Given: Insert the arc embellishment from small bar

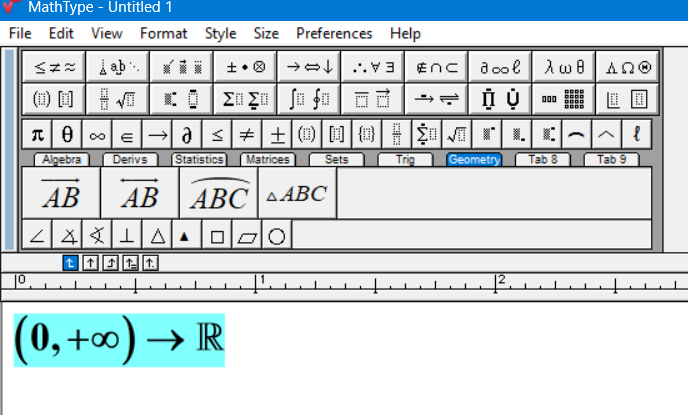Looking at the screenshot, I should tap(577, 134).
